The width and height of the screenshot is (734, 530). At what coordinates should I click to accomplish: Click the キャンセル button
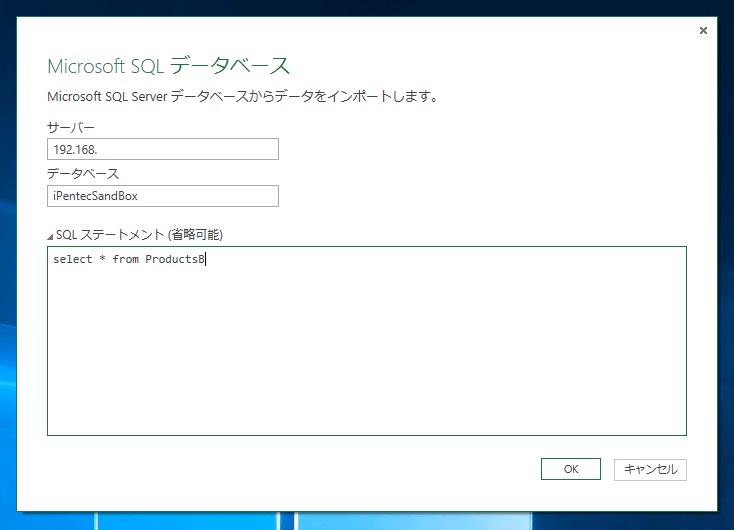pyautogui.click(x=650, y=469)
